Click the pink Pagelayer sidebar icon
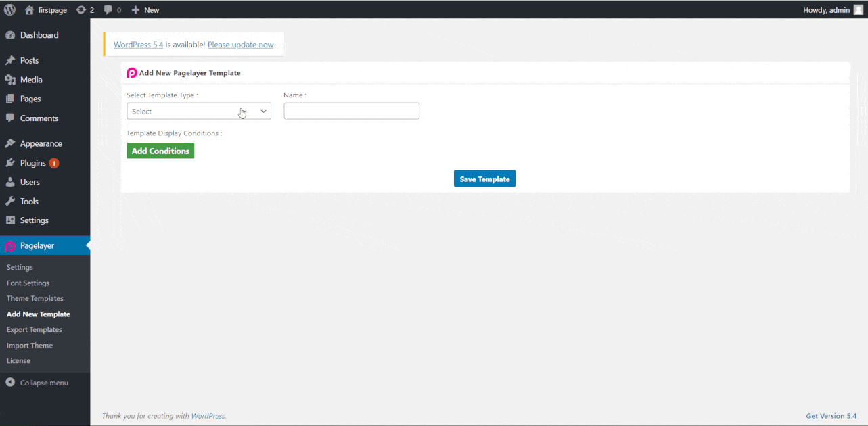Screen dimensions: 868x426 coord(9,245)
